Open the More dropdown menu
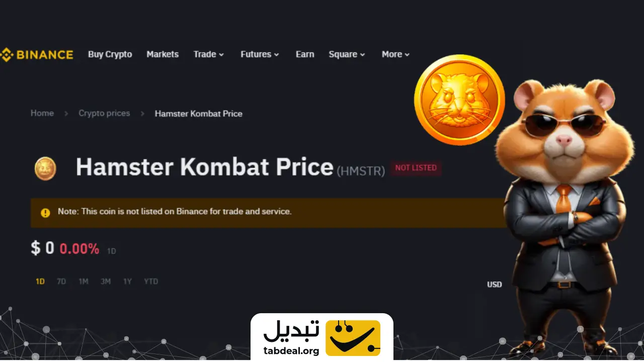 coord(395,54)
